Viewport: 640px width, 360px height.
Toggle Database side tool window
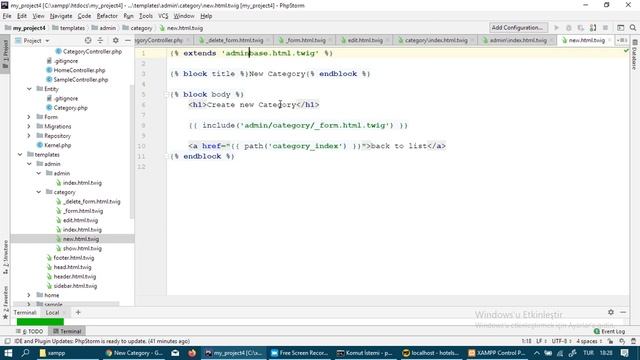pos(635,55)
